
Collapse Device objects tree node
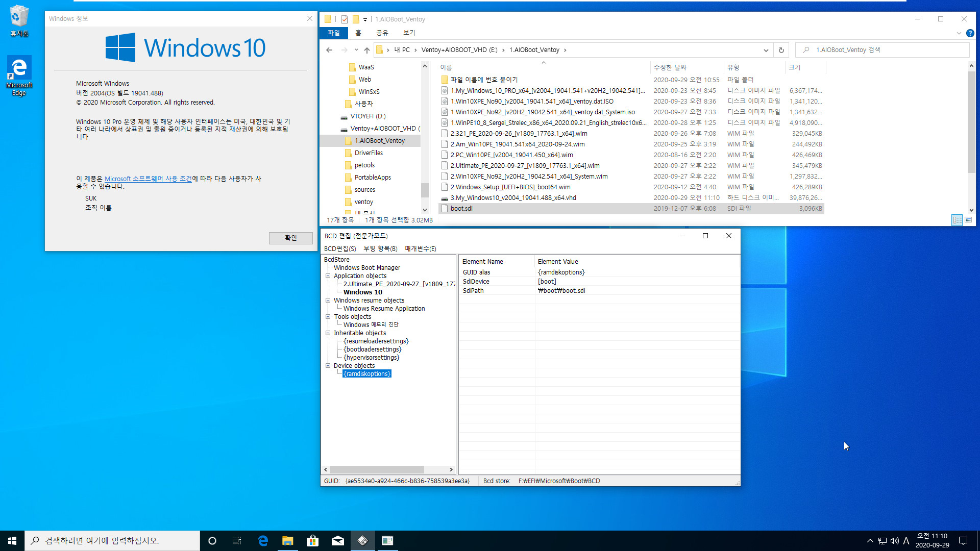pos(328,366)
